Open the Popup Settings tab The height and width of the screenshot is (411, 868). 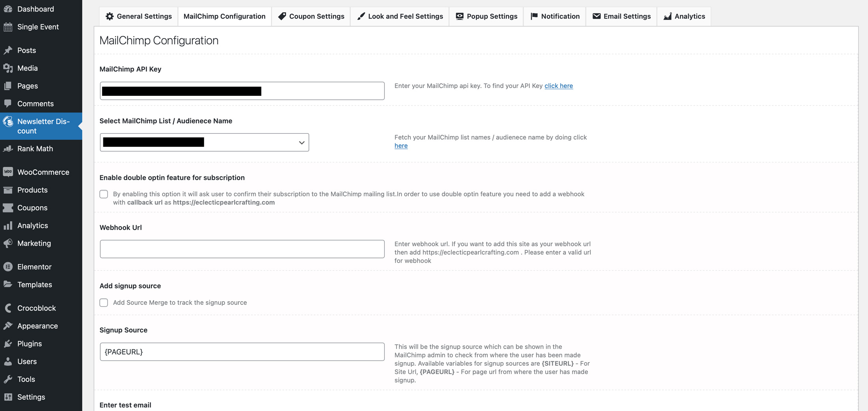(486, 16)
